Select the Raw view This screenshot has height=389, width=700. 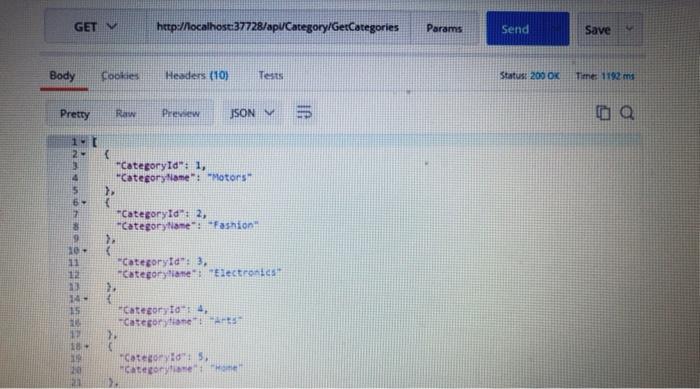(x=125, y=113)
